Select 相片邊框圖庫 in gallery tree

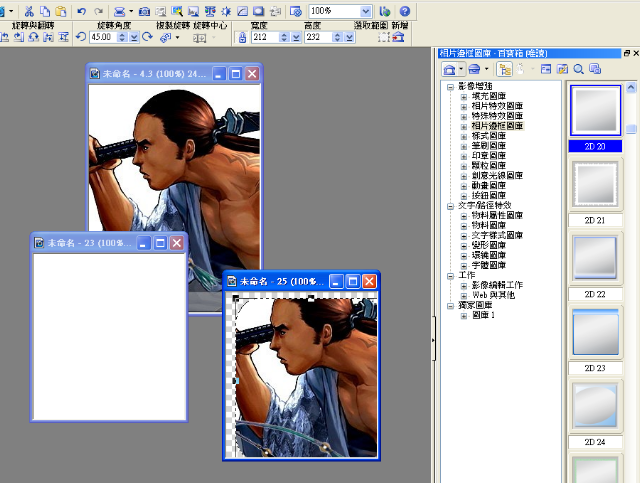pos(497,126)
